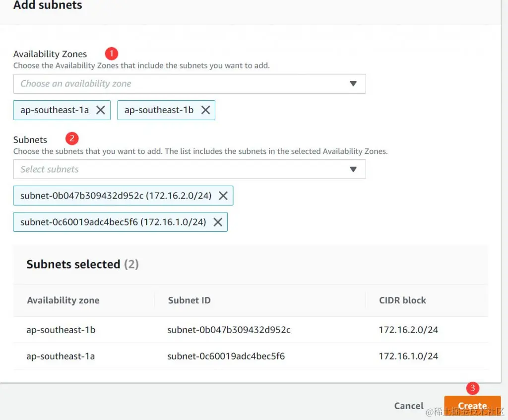Image resolution: width=508 pixels, height=420 pixels.
Task: Expand the availability zone list via its arrow
Action: click(354, 83)
